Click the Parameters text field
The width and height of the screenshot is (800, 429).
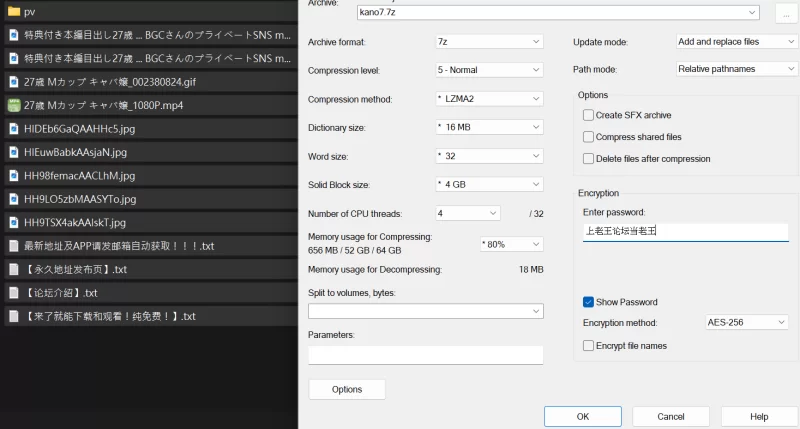(426, 355)
